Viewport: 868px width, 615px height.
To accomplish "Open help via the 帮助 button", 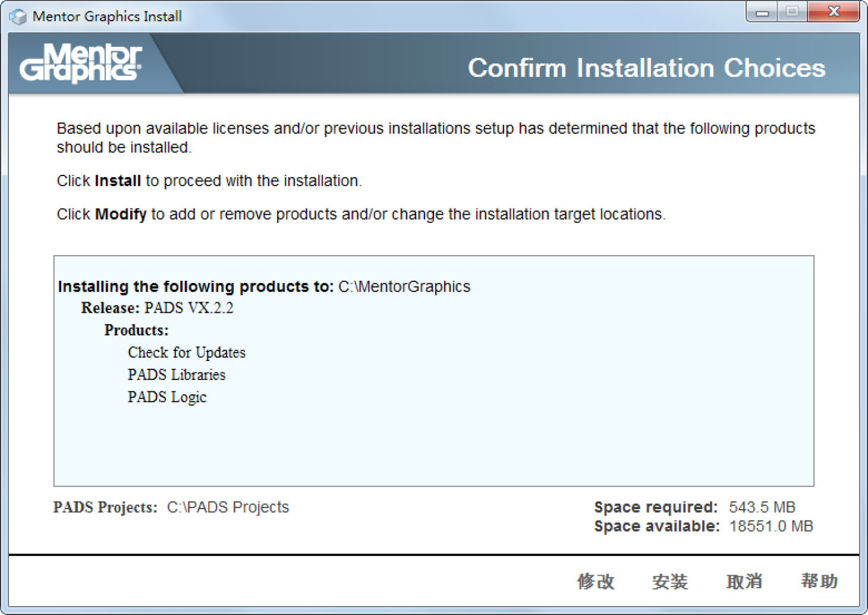I will click(819, 581).
